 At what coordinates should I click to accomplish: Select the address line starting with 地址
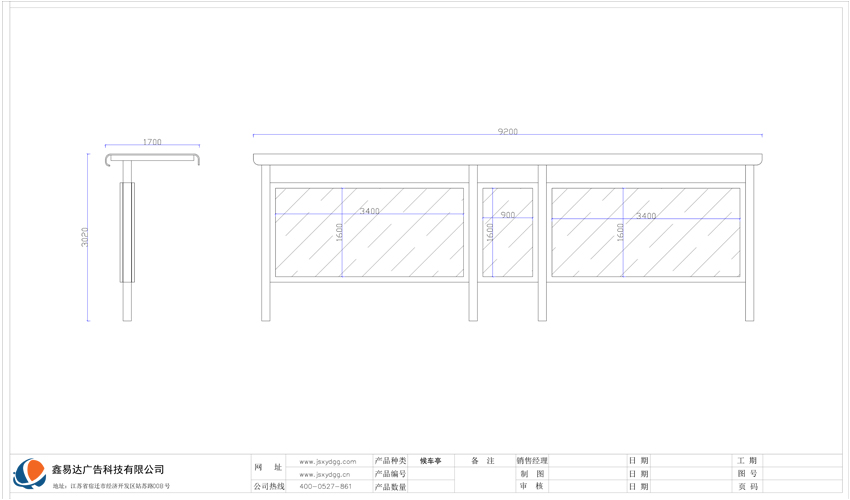click(x=111, y=486)
